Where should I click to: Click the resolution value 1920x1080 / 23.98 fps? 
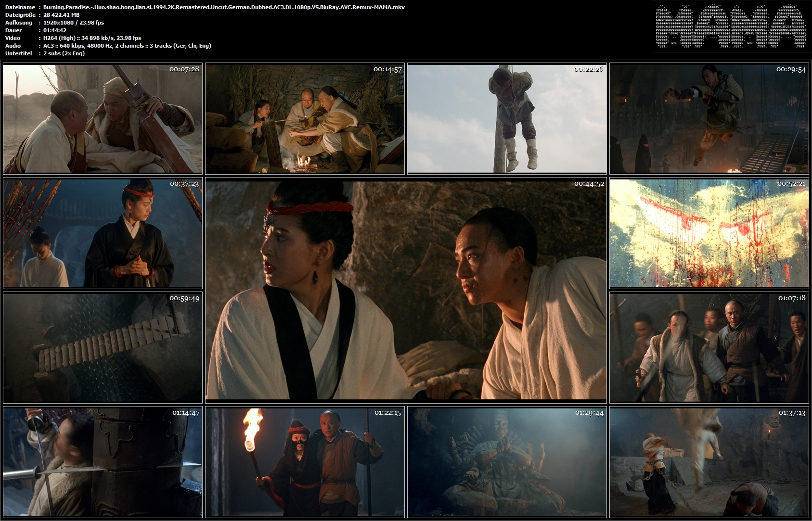tap(74, 23)
